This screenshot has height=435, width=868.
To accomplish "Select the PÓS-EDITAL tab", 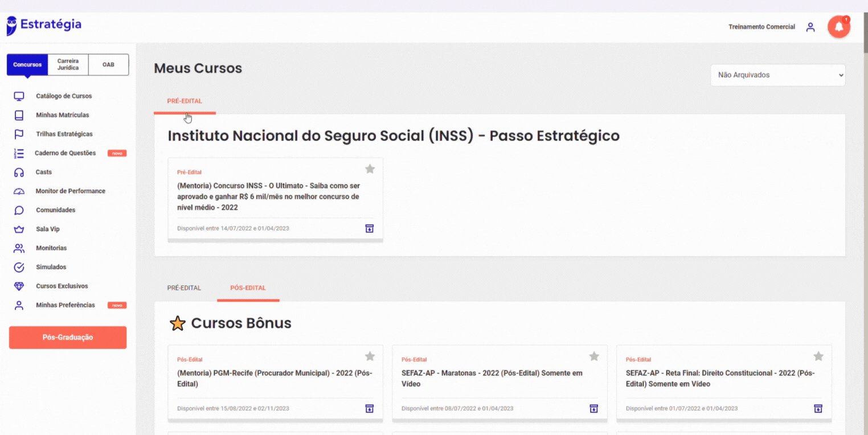I will (248, 288).
